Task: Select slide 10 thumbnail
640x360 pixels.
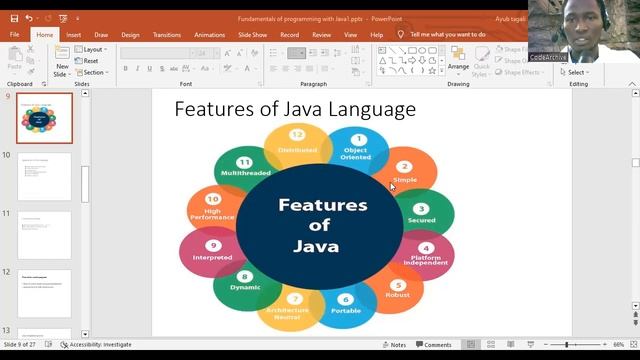Action: point(44,176)
